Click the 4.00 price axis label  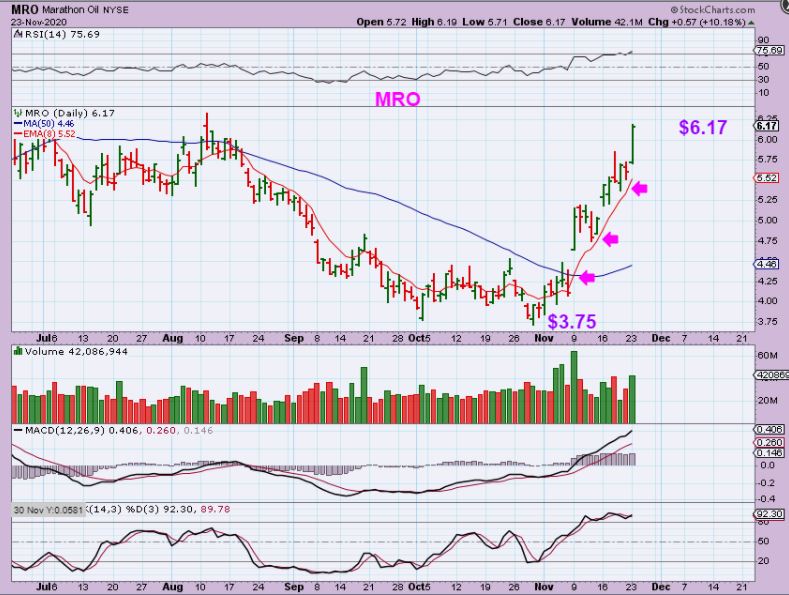point(767,301)
